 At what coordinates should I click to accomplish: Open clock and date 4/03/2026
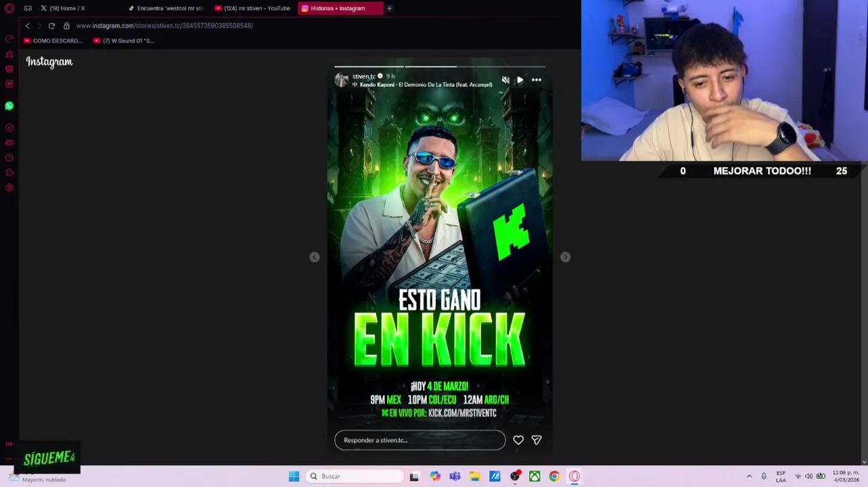pos(846,476)
